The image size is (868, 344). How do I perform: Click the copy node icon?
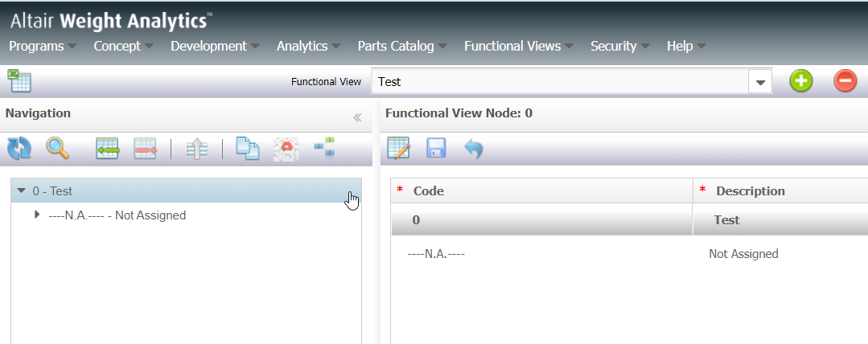click(248, 149)
